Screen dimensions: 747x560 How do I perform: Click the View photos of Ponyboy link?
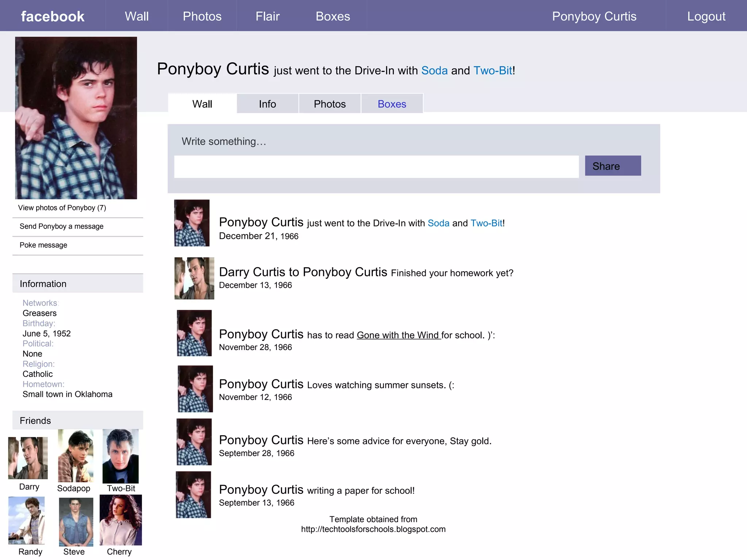(62, 208)
